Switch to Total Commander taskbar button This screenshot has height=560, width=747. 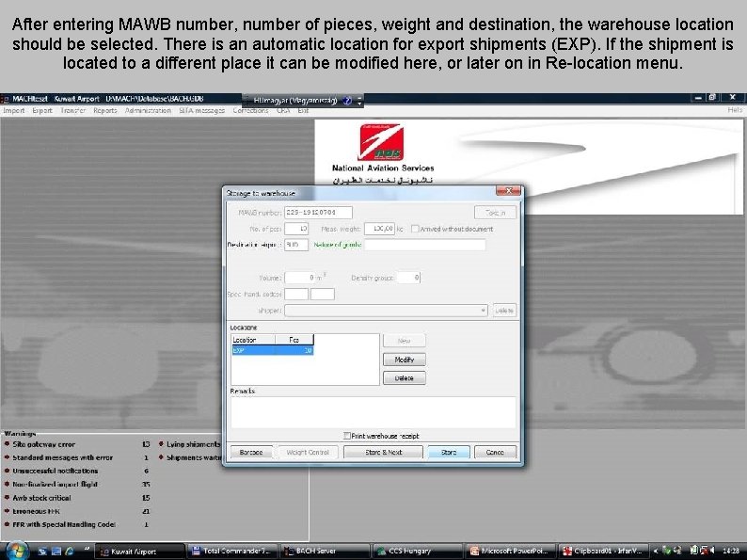[x=232, y=551]
